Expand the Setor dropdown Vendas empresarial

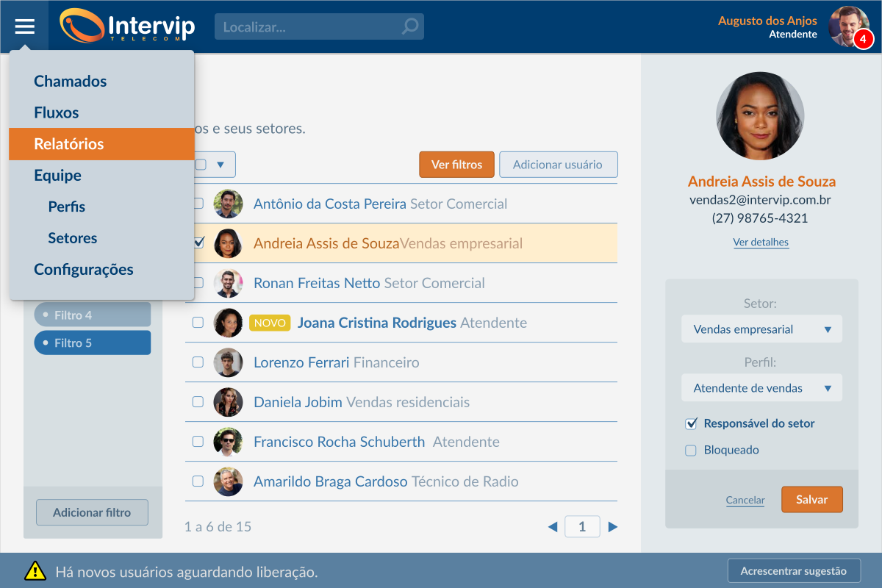coord(761,329)
